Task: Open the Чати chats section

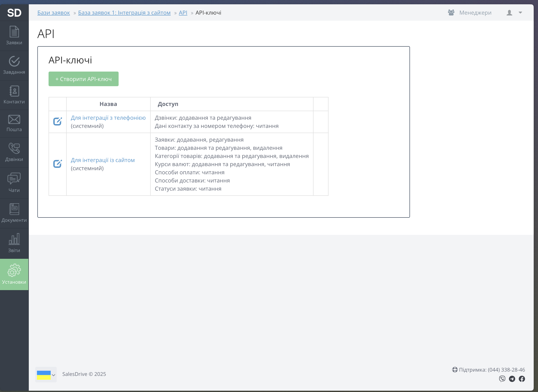Action: click(x=14, y=183)
